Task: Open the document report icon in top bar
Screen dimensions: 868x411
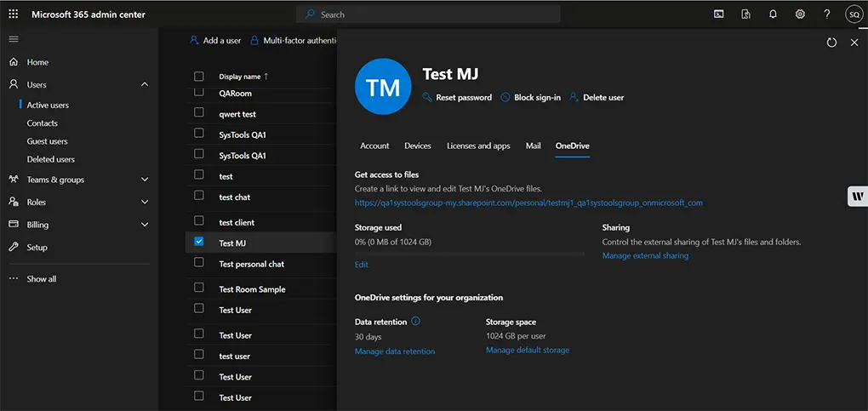Action: click(x=745, y=14)
